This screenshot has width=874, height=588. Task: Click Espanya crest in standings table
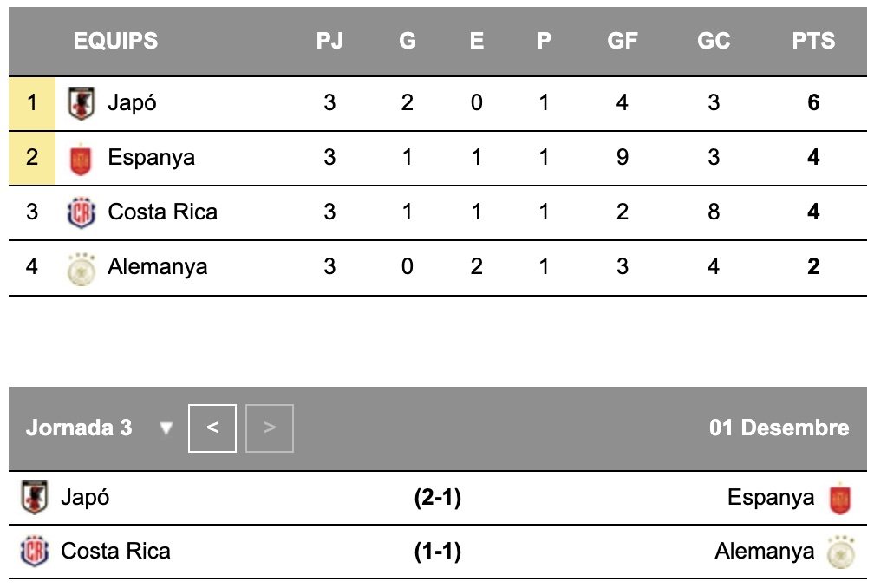(x=81, y=159)
